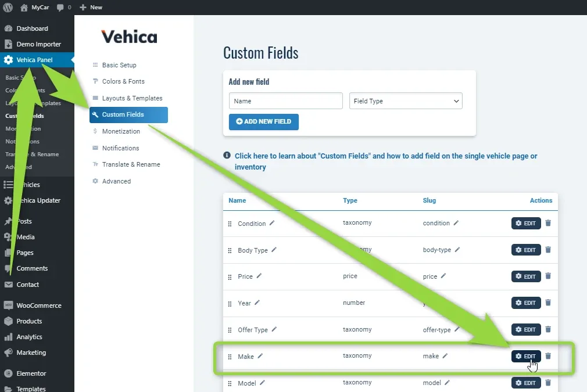The height and width of the screenshot is (392, 587).
Task: Delete the Price field trash icon
Action: click(548, 276)
